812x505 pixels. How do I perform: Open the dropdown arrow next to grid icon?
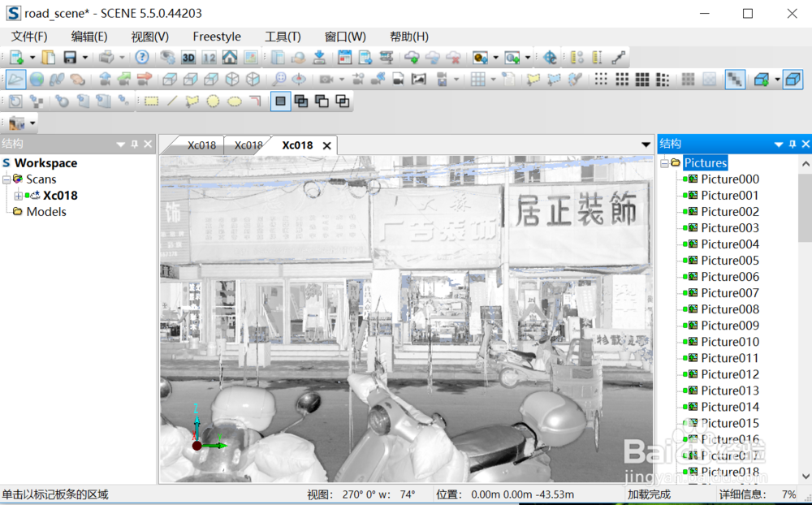click(x=493, y=80)
